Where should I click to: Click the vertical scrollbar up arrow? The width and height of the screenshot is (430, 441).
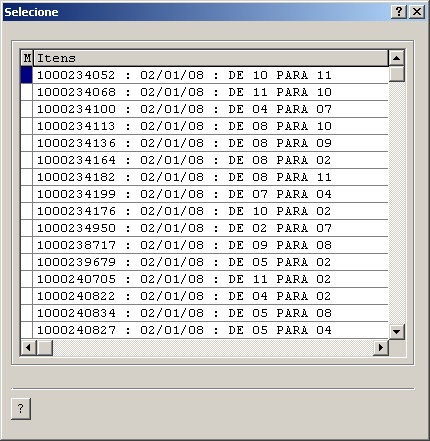click(x=396, y=58)
